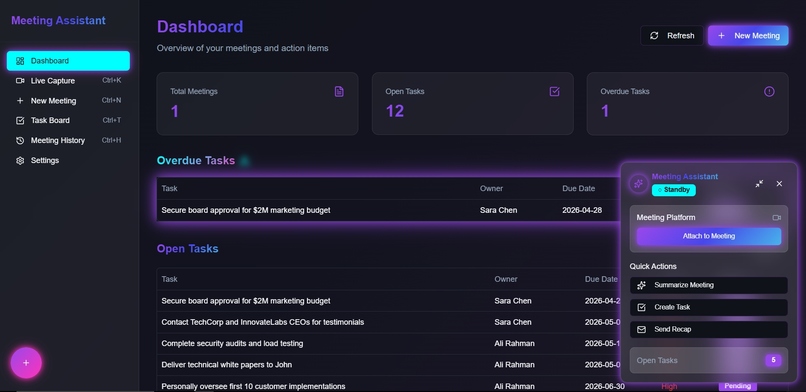Click the Quick Actions label
Image resolution: width=806 pixels, height=392 pixels.
click(653, 266)
